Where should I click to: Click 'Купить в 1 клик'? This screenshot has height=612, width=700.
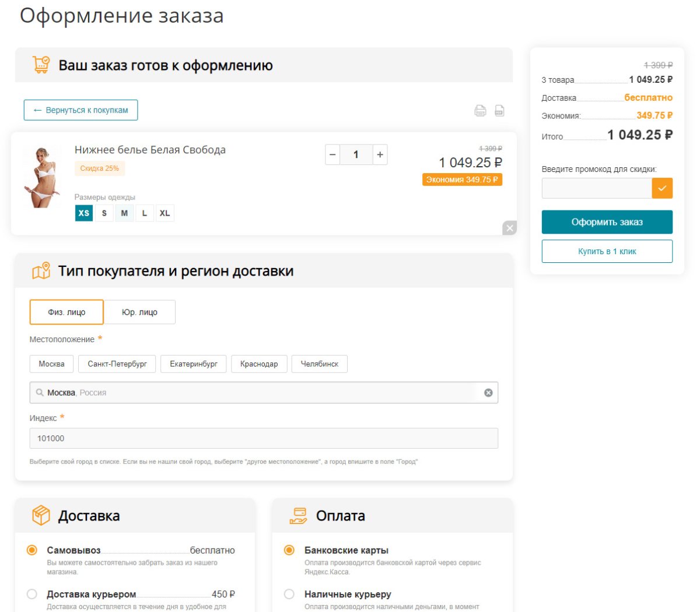tap(607, 249)
